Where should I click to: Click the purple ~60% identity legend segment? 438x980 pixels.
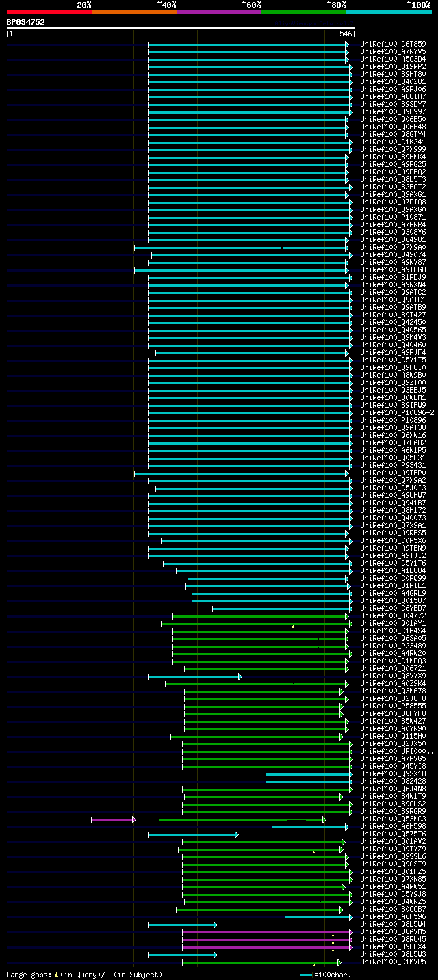(x=219, y=12)
